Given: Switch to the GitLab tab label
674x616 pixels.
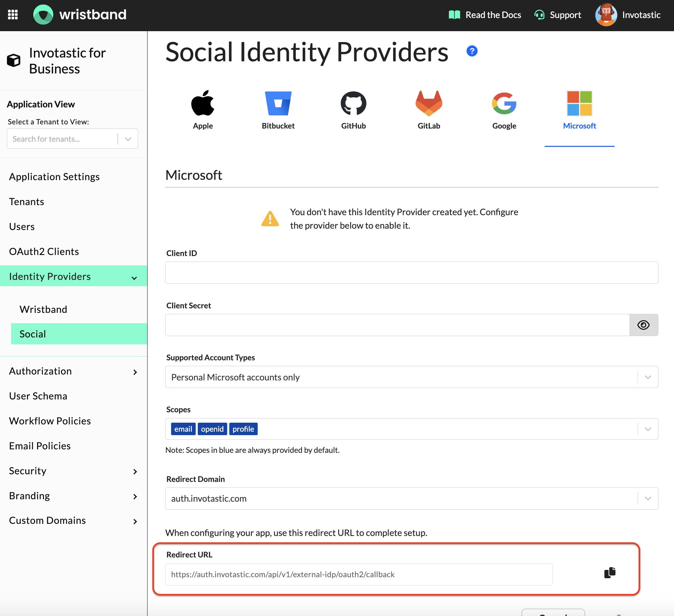Looking at the screenshot, I should coord(429,126).
